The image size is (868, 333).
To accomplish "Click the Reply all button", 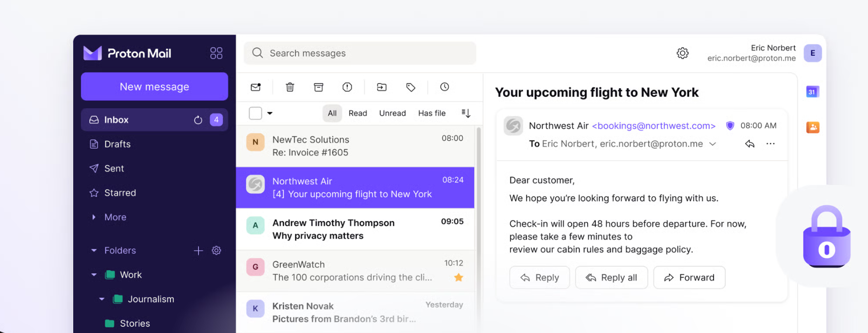I will (612, 278).
